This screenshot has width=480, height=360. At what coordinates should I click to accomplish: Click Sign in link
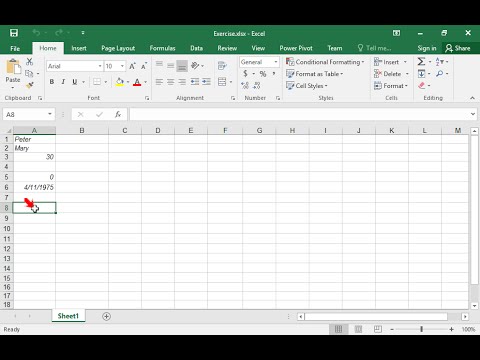427,48
